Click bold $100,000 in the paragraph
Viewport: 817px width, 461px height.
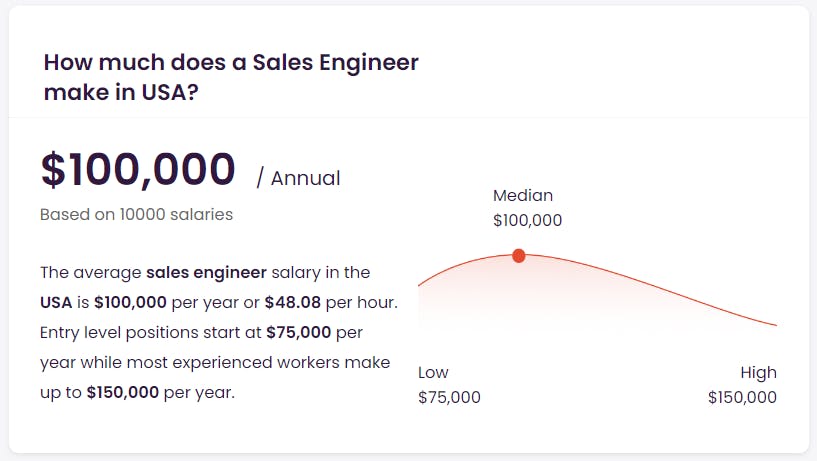pyautogui.click(x=130, y=302)
